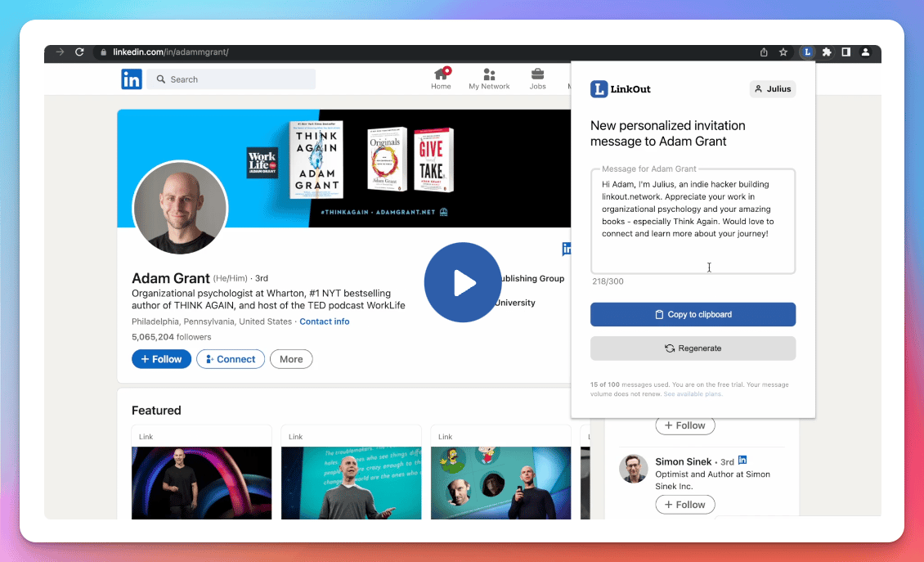The image size is (924, 562).
Task: Bookmark the page with the star icon
Action: (783, 52)
